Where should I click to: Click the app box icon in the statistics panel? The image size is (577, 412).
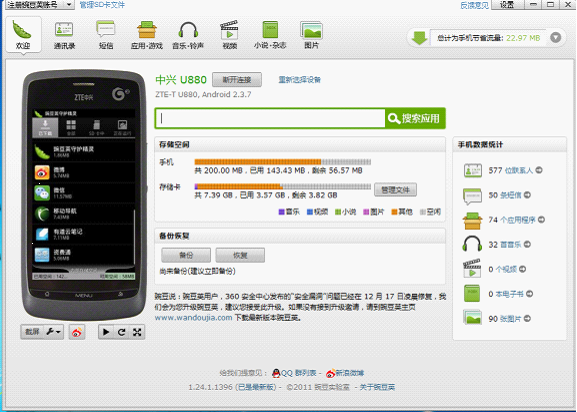tap(472, 220)
